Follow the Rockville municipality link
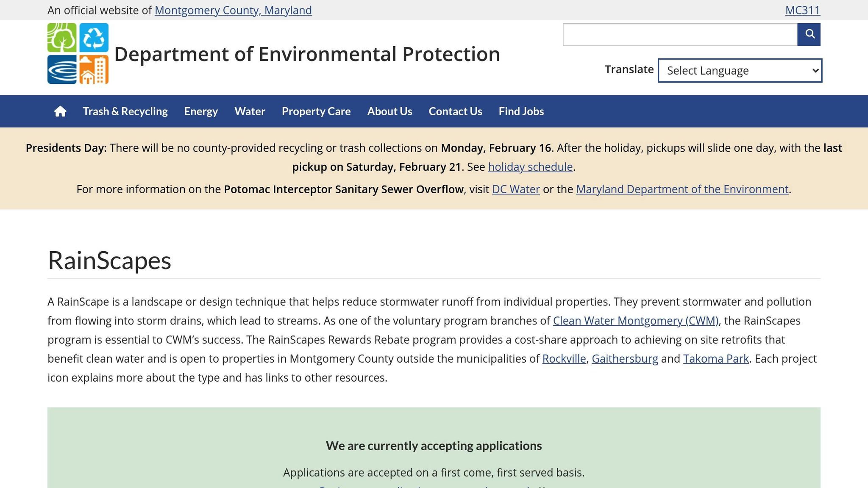868x488 pixels. point(564,359)
